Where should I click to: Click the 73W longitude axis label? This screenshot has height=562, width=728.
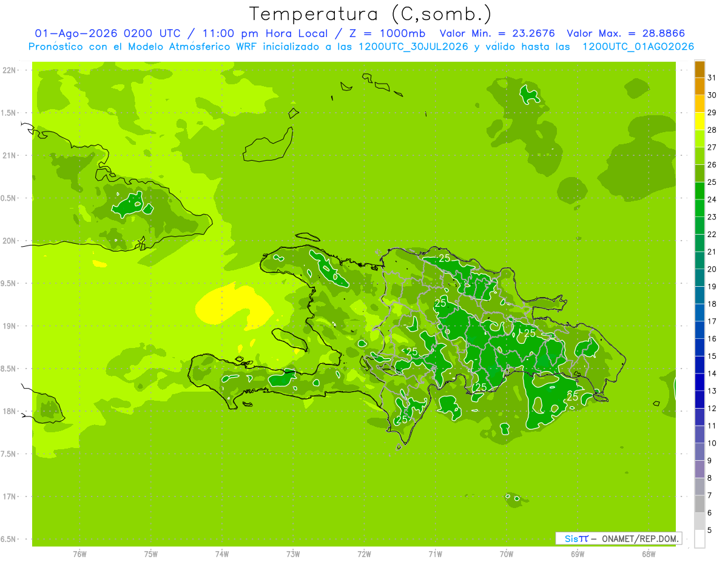(293, 554)
